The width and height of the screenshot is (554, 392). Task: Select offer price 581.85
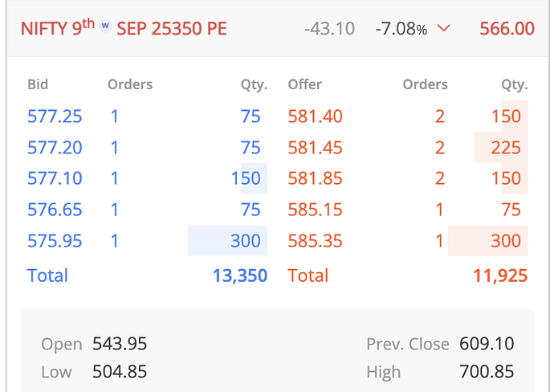pyautogui.click(x=315, y=178)
